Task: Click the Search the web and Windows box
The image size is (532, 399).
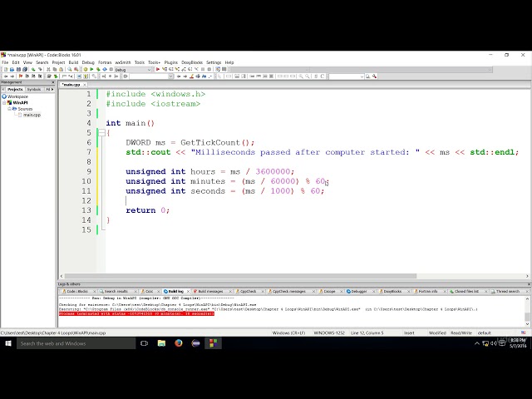Action: (x=76, y=343)
